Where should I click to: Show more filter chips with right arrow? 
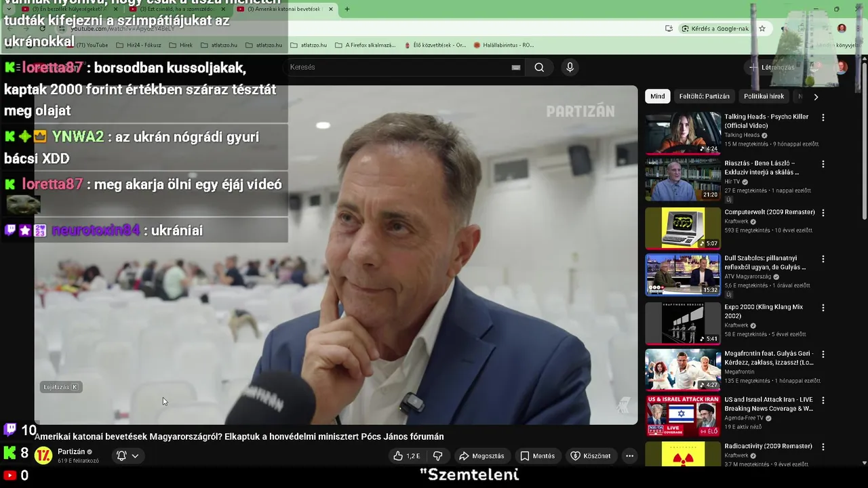[x=816, y=97]
